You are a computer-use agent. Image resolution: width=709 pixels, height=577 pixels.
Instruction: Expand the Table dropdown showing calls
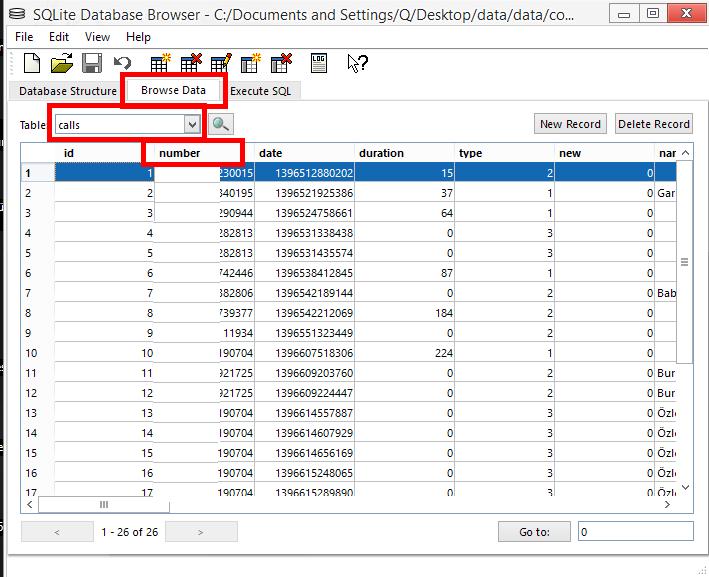click(x=191, y=125)
